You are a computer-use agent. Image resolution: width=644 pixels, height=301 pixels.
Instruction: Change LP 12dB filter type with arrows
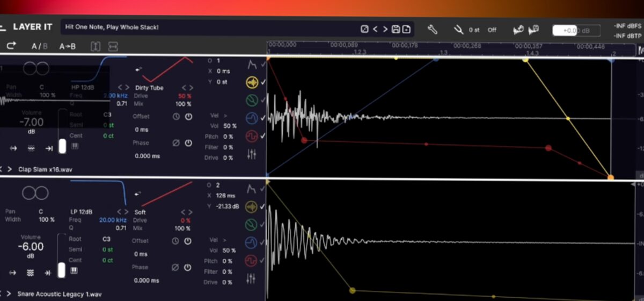click(x=123, y=212)
